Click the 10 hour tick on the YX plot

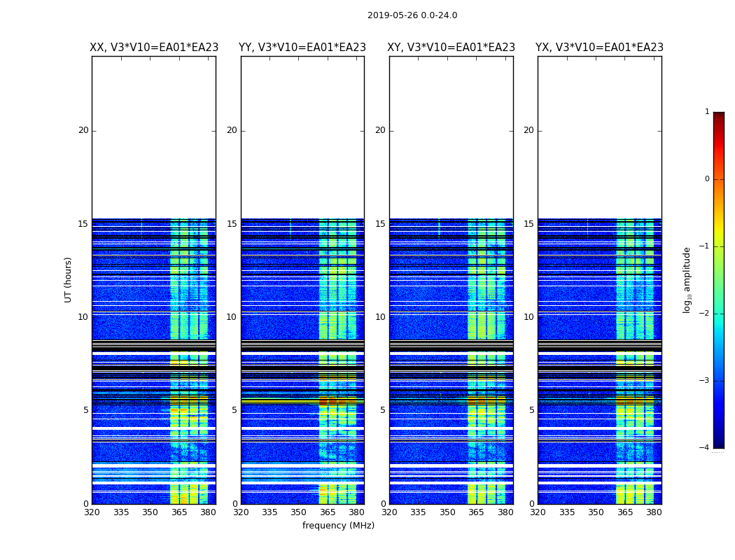point(528,317)
